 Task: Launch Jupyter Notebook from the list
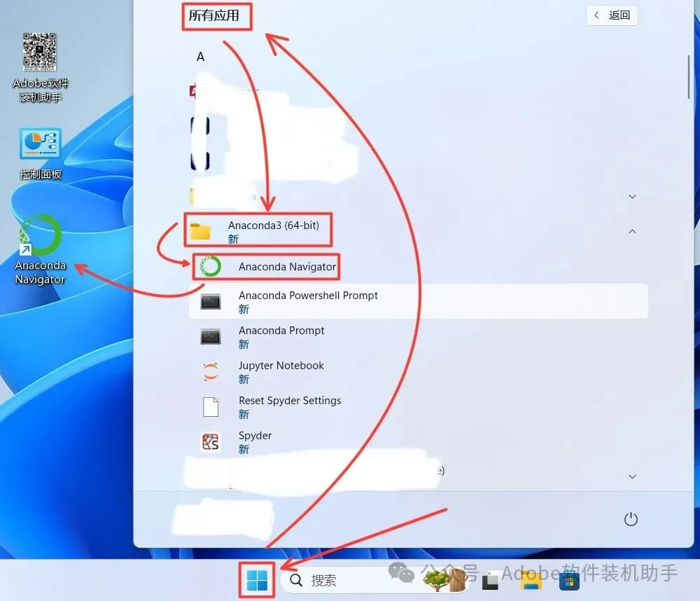click(419, 372)
